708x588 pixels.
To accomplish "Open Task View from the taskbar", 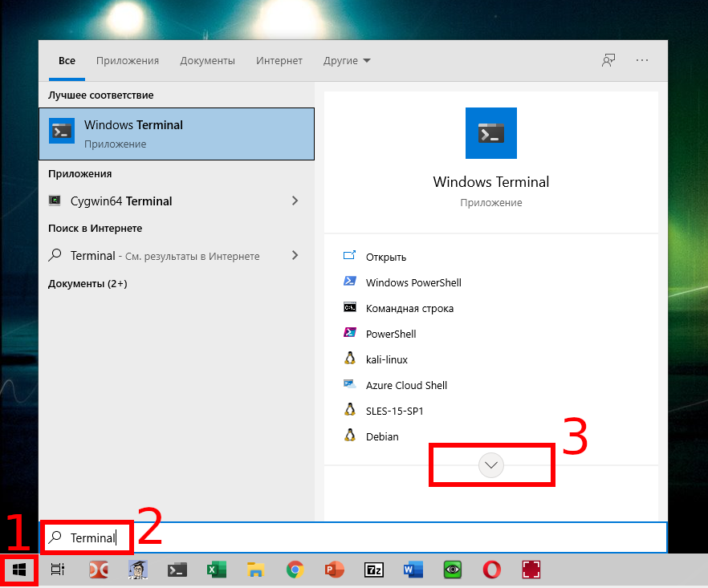I will [58, 570].
